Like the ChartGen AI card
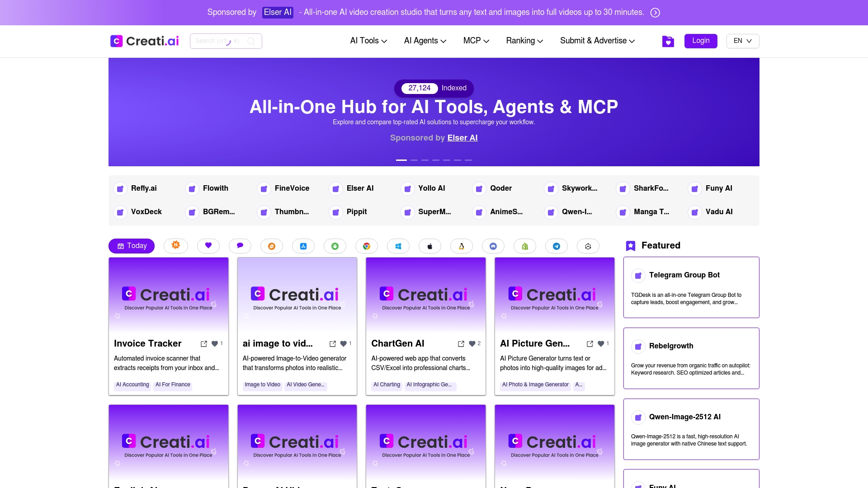The height and width of the screenshot is (488, 868). point(472,343)
